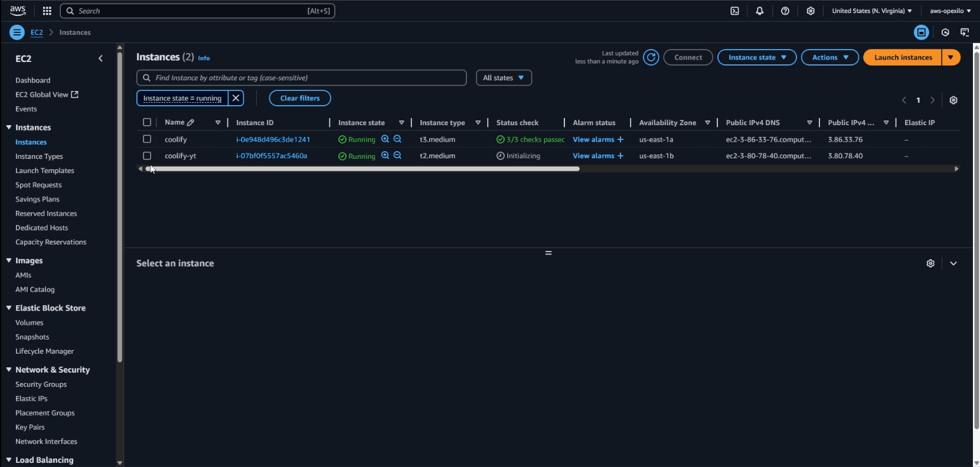Open View alarms for coolify

[x=593, y=139]
